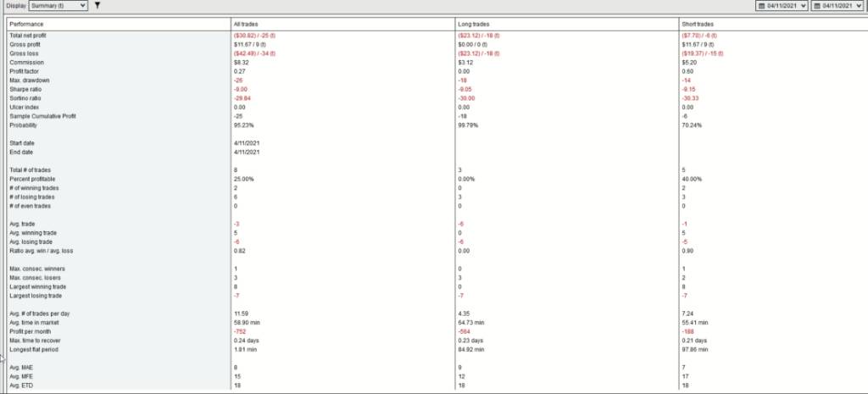This screenshot has width=868, height=394.
Task: Click the 11.59 trades per day value
Action: (x=240, y=314)
